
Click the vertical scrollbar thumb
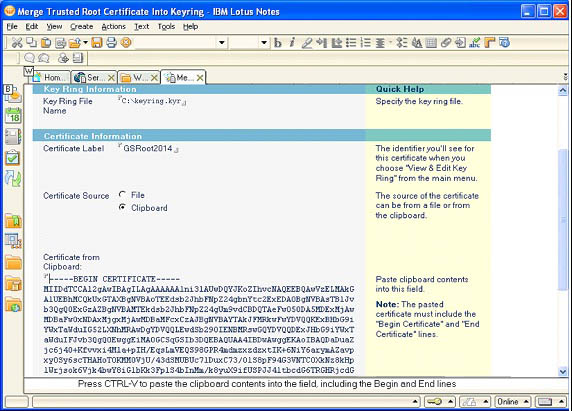563,220
